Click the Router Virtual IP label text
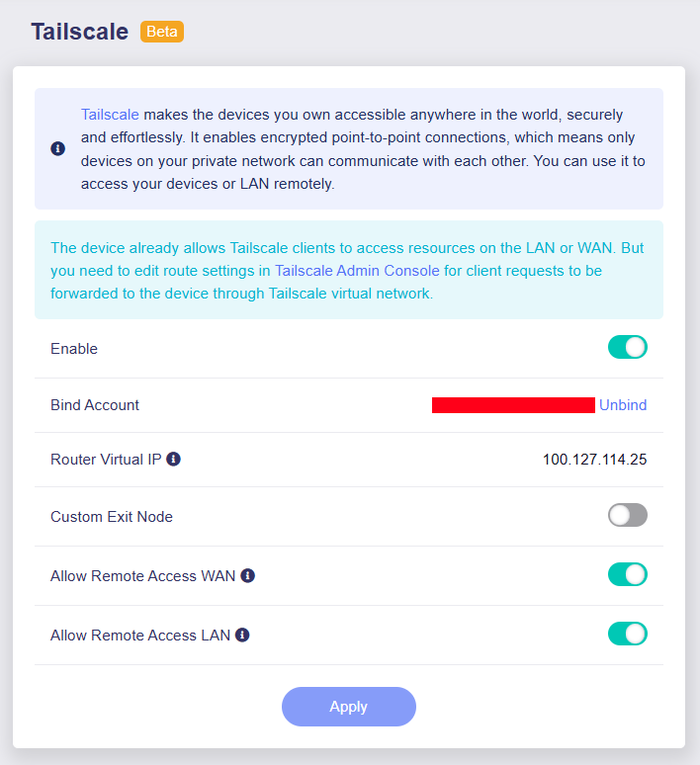 tap(106, 460)
